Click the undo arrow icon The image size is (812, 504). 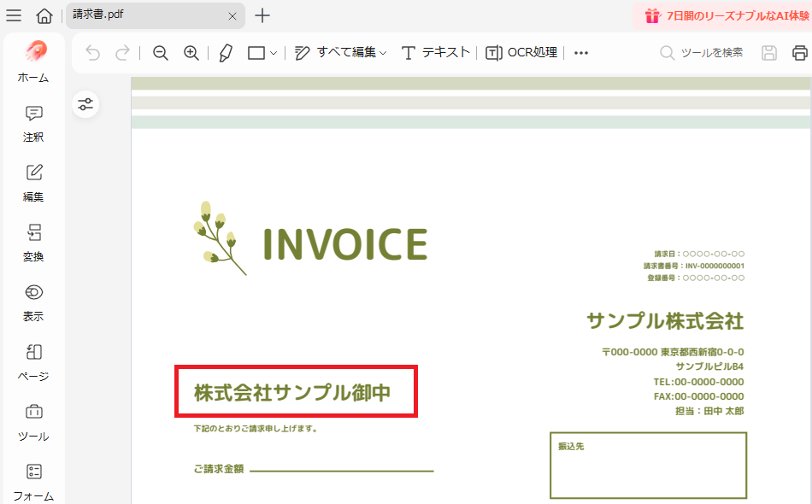(x=92, y=52)
